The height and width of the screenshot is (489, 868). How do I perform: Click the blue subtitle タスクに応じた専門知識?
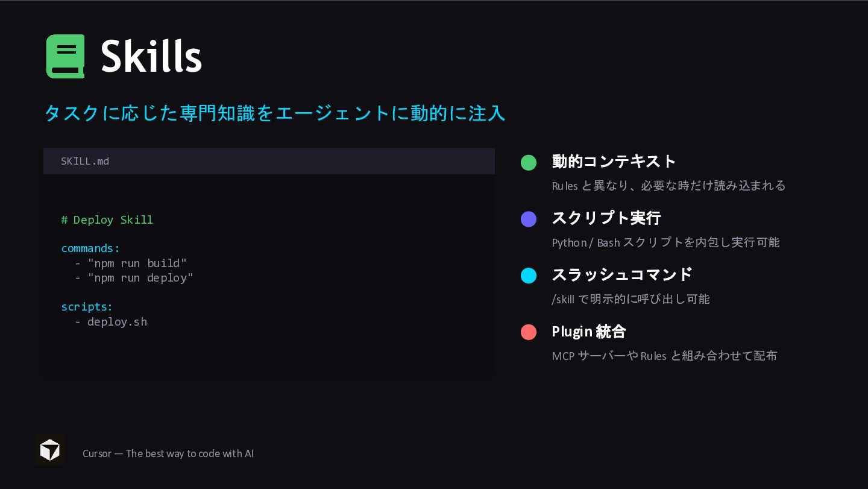[274, 113]
